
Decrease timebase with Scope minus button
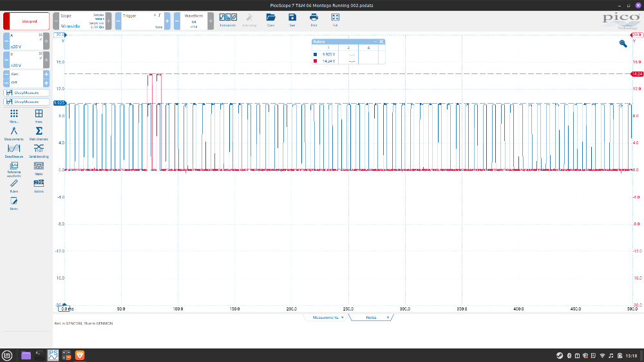coord(56,21)
